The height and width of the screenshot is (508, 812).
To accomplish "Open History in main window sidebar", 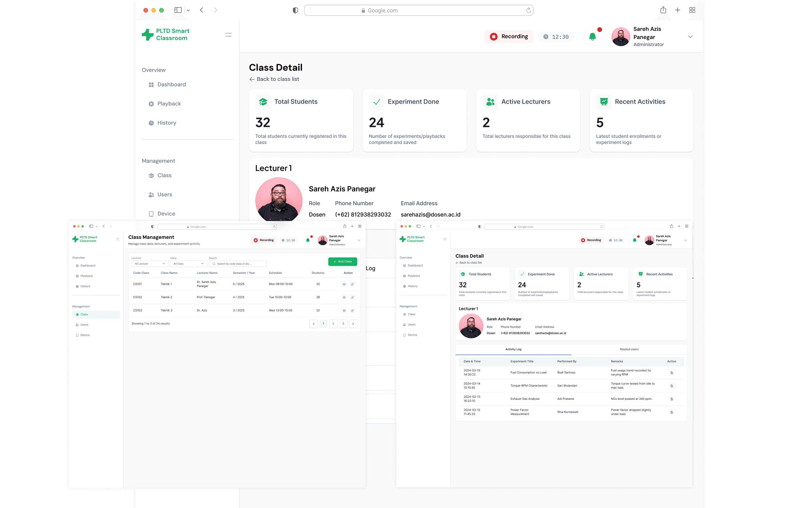I will tap(167, 123).
